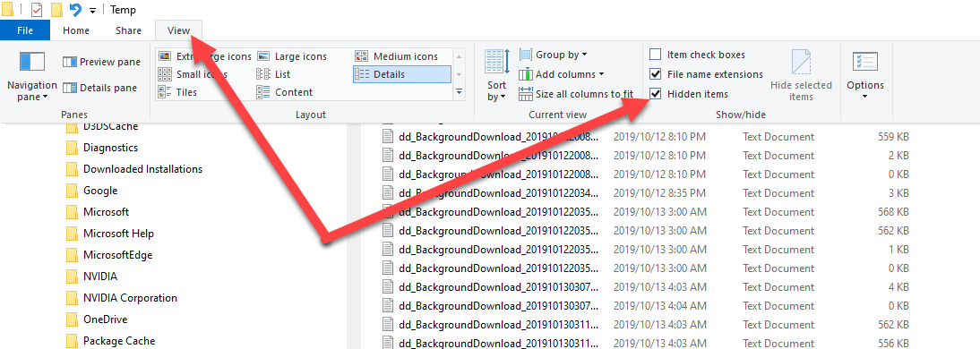Click the Diagnostics folder icon
Image resolution: width=980 pixels, height=349 pixels.
coord(72,148)
